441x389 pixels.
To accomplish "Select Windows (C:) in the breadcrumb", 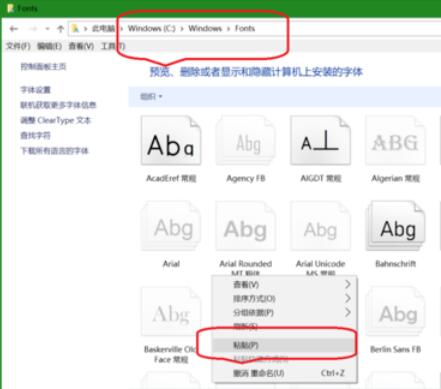I will (x=152, y=28).
